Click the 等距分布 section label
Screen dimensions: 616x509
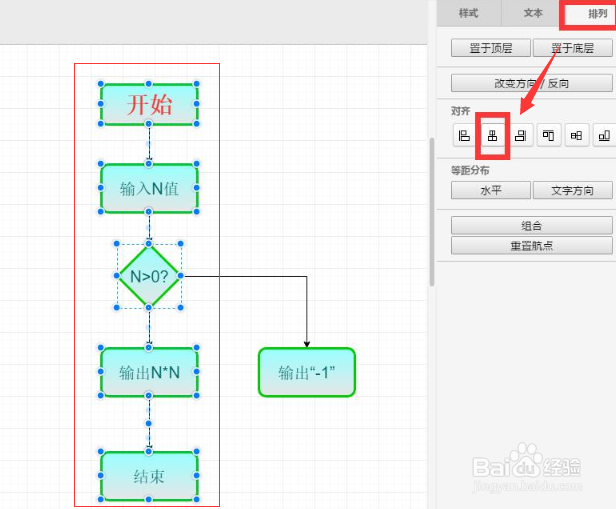(470, 170)
